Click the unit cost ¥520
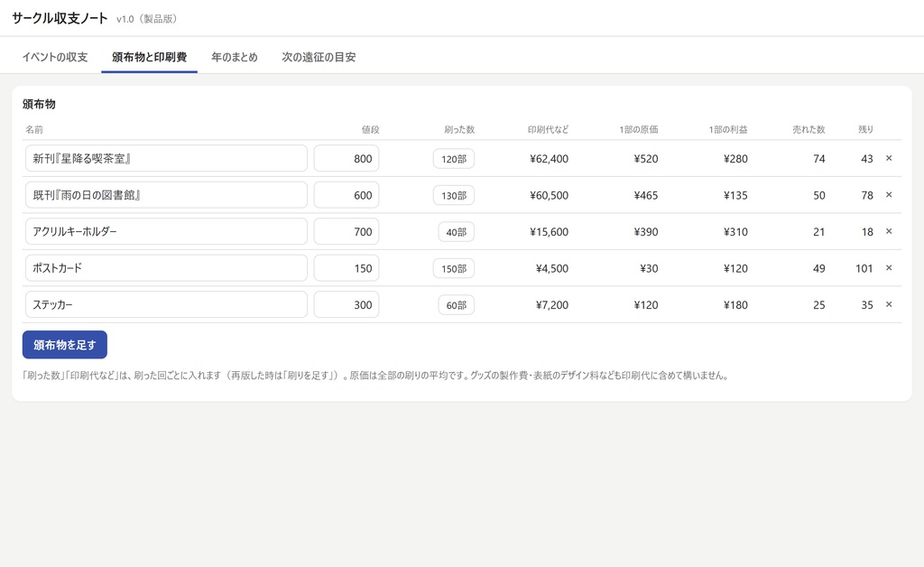Image resolution: width=924 pixels, height=567 pixels. pos(646,159)
